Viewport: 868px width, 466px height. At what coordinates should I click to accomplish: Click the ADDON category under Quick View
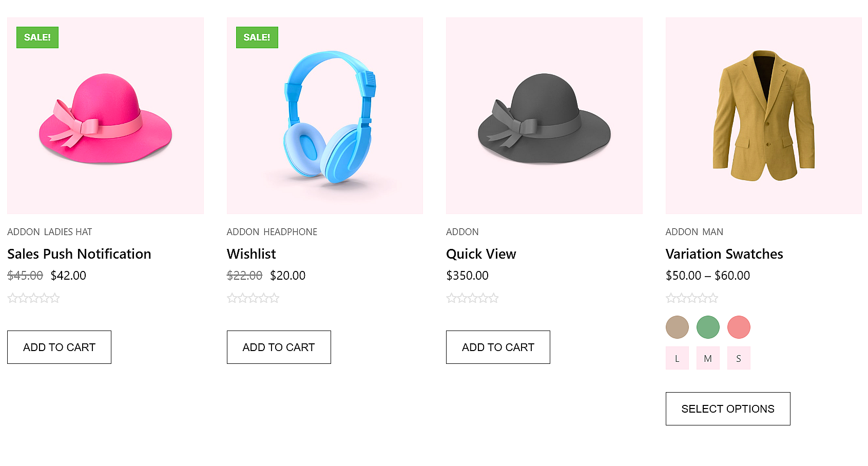[x=462, y=231]
